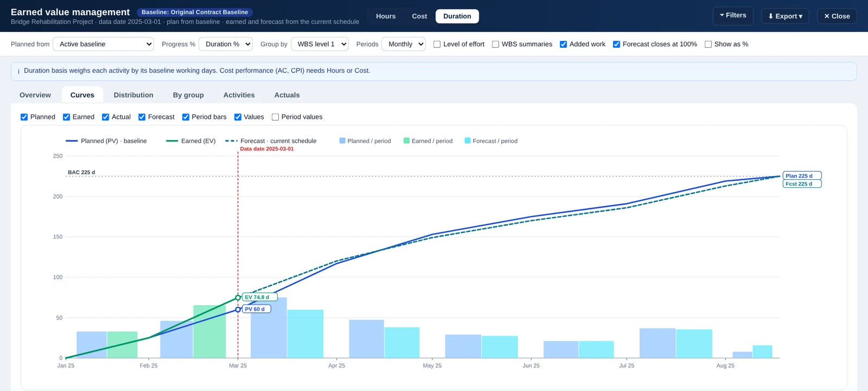Click the Planned (PV) baseline legend line

72,141
